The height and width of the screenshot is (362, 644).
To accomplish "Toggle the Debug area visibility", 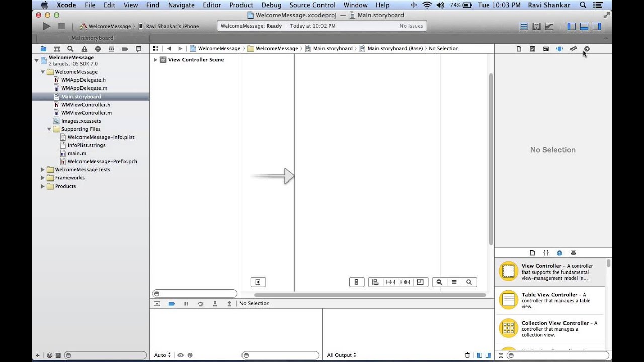I will (x=584, y=26).
